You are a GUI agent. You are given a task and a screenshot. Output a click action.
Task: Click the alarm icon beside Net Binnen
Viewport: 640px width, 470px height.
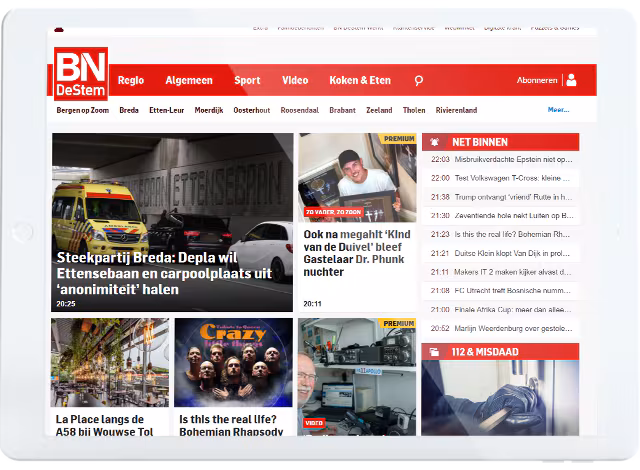pyautogui.click(x=435, y=142)
